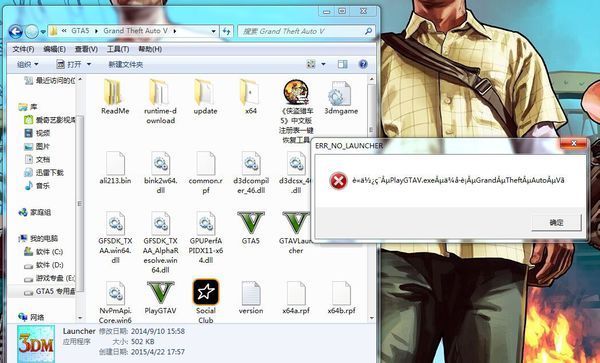Select the d3dcompiler_46.dll file
This screenshot has width=600, height=363.
(251, 172)
